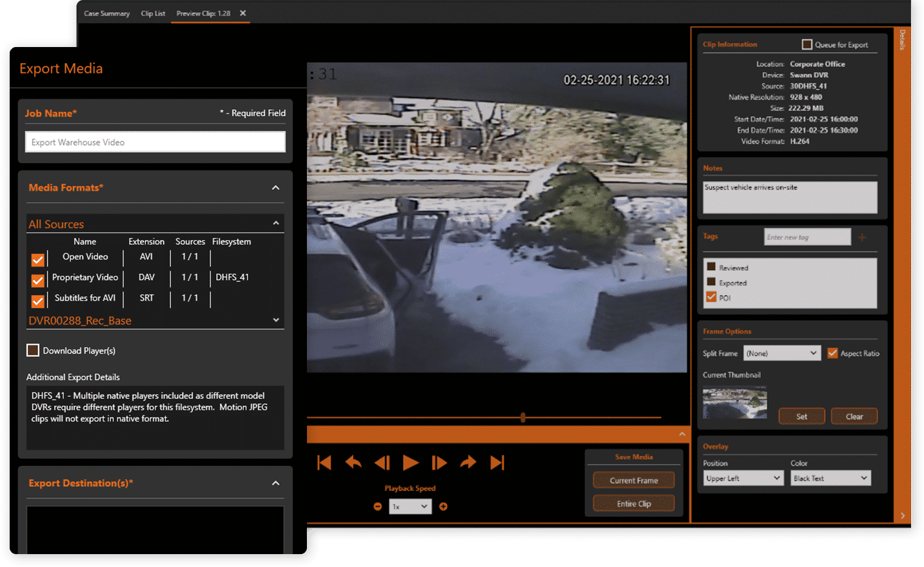Jump to the first frame of the clip
The image size is (924, 567).
coord(324,462)
